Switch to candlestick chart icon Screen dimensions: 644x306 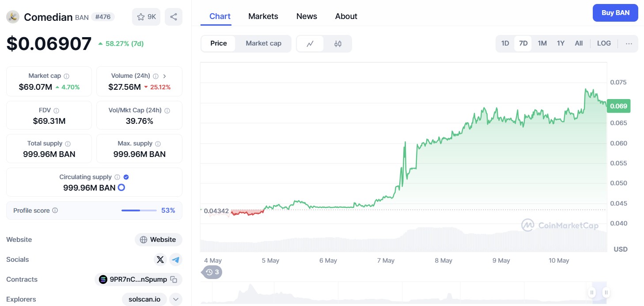click(x=338, y=43)
